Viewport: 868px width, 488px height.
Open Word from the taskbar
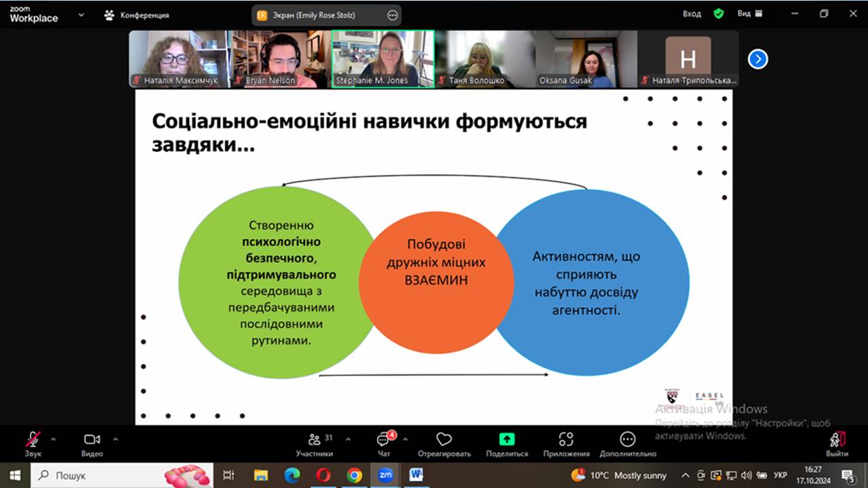pyautogui.click(x=416, y=475)
